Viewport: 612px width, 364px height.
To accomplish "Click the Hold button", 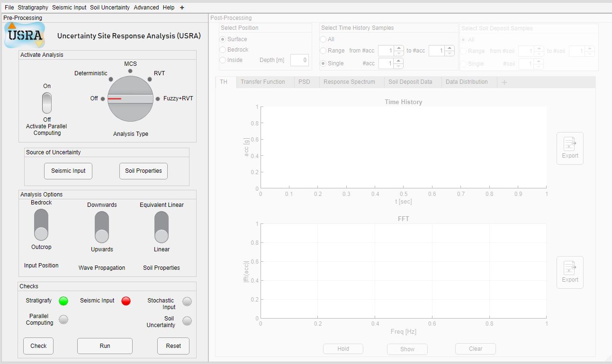I will [343, 349].
